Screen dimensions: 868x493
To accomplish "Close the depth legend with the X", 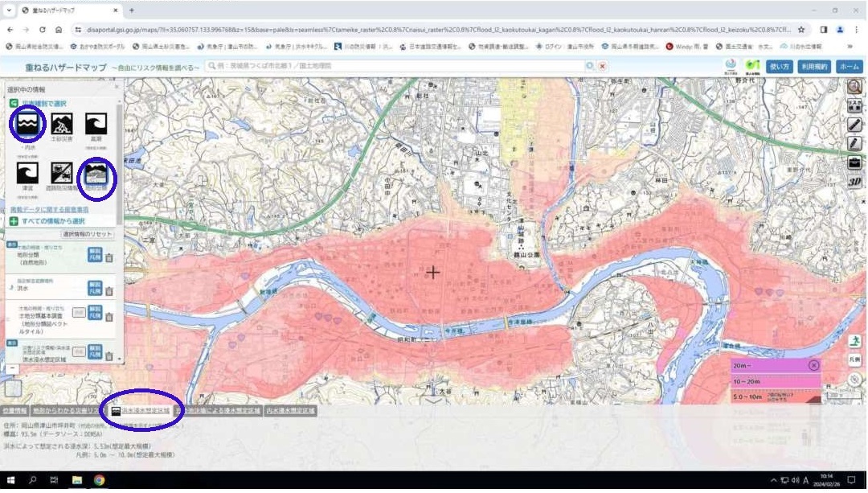I will [813, 365].
